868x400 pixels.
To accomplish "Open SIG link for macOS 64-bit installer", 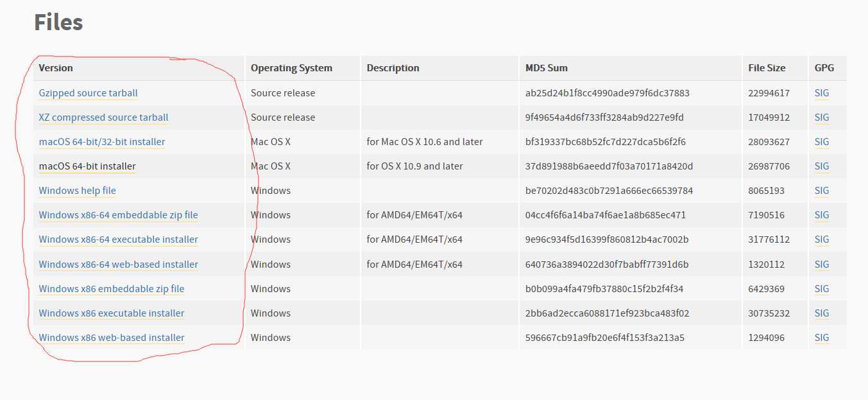I will pos(821,166).
